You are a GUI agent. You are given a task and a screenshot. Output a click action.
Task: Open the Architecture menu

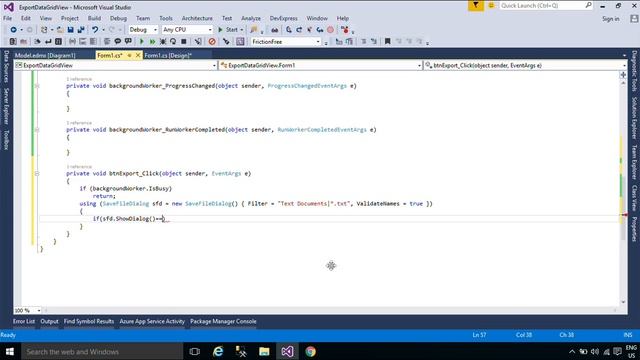tap(197, 18)
